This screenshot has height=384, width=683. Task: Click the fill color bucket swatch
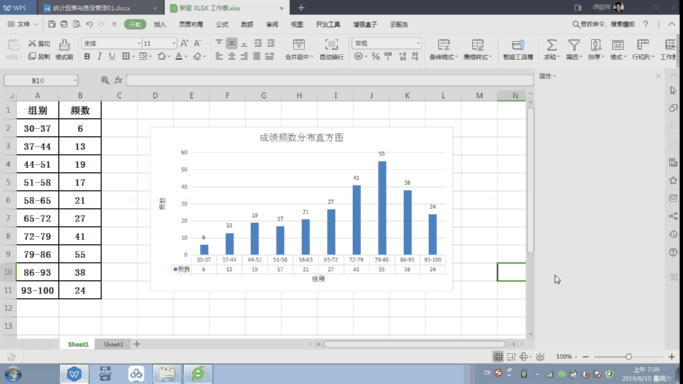pyautogui.click(x=162, y=57)
